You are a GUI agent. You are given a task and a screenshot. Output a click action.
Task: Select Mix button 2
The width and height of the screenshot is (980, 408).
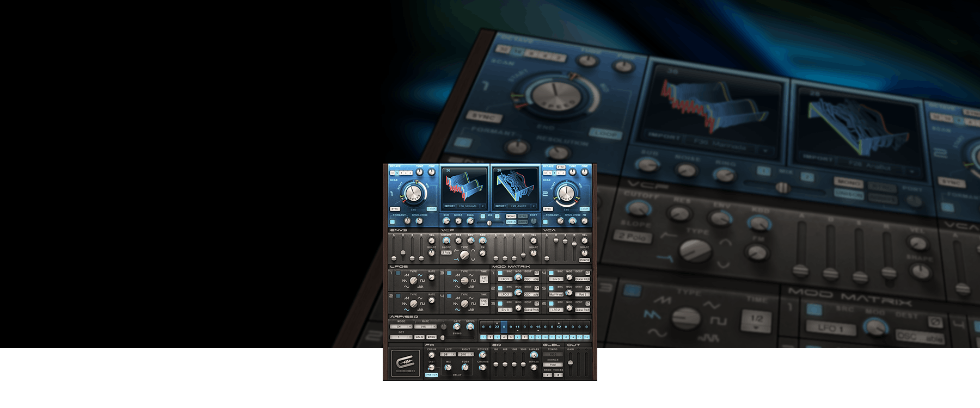(497, 216)
